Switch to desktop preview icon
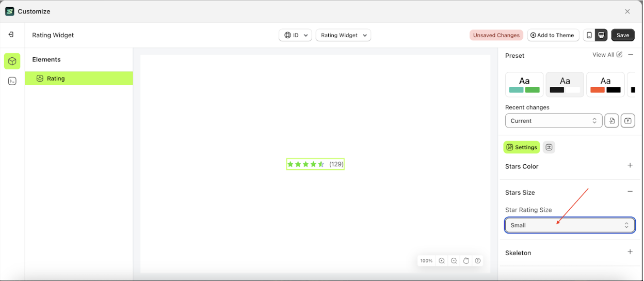Viewport: 644px width, 281px height. click(x=601, y=35)
